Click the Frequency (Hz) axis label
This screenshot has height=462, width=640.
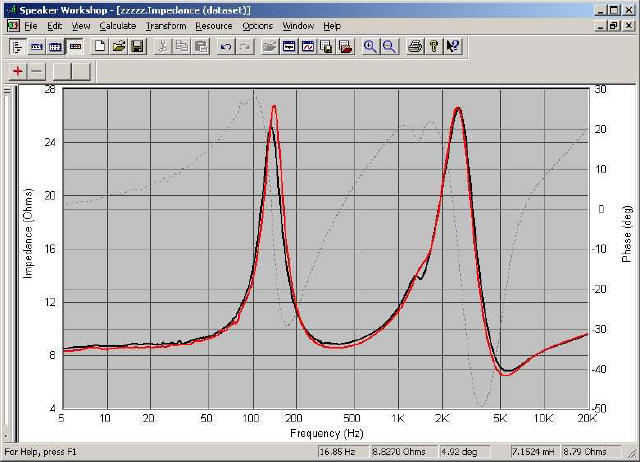coord(324,433)
